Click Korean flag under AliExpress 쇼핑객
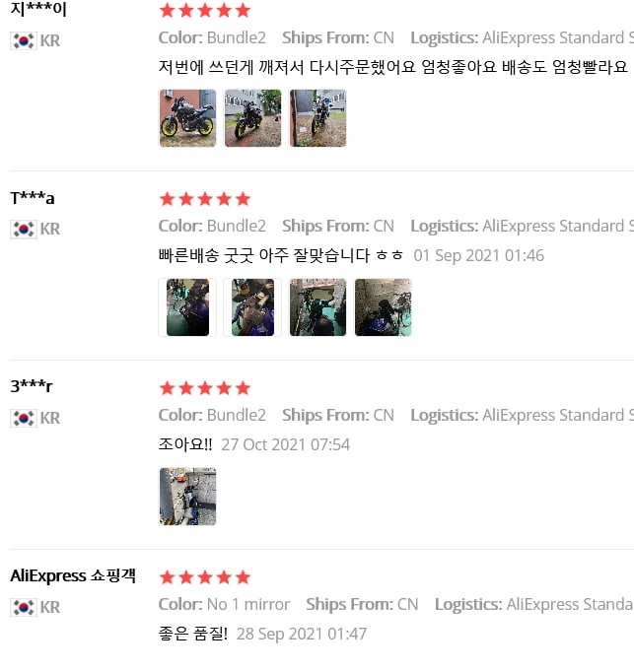This screenshot has height=672, width=634. [24, 607]
